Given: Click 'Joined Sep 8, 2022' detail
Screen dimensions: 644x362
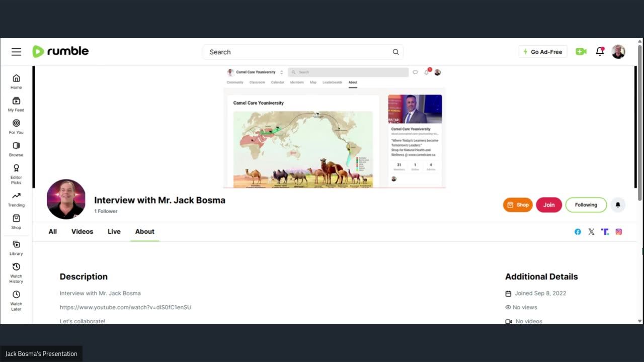Looking at the screenshot, I should click(x=536, y=293).
